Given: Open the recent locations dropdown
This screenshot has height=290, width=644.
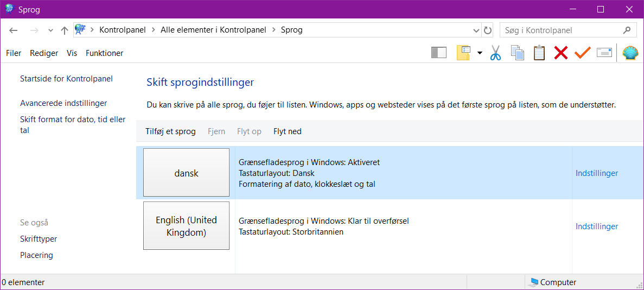Looking at the screenshot, I should 50,30.
